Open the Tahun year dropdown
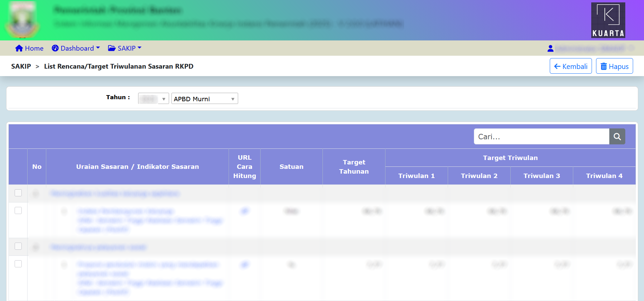 click(153, 99)
